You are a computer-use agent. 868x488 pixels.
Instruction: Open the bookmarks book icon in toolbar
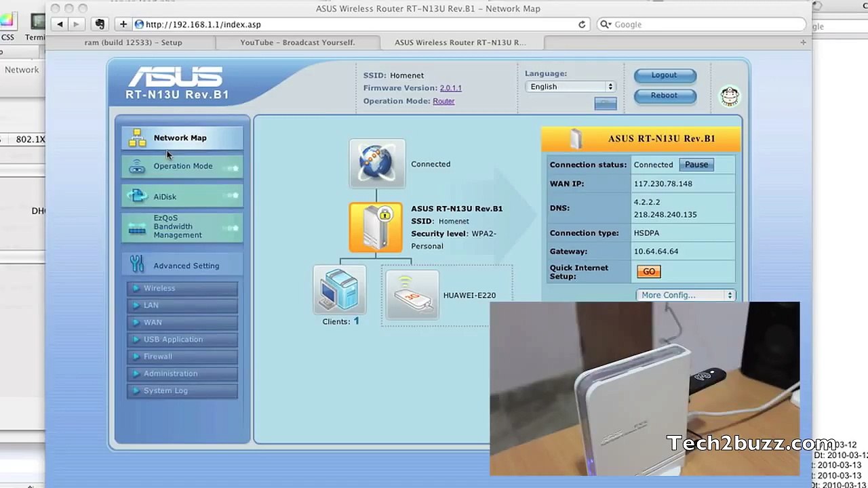pyautogui.click(x=100, y=24)
